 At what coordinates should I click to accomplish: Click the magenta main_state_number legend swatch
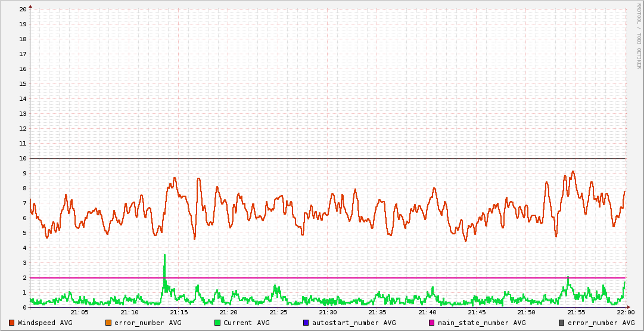(432, 323)
